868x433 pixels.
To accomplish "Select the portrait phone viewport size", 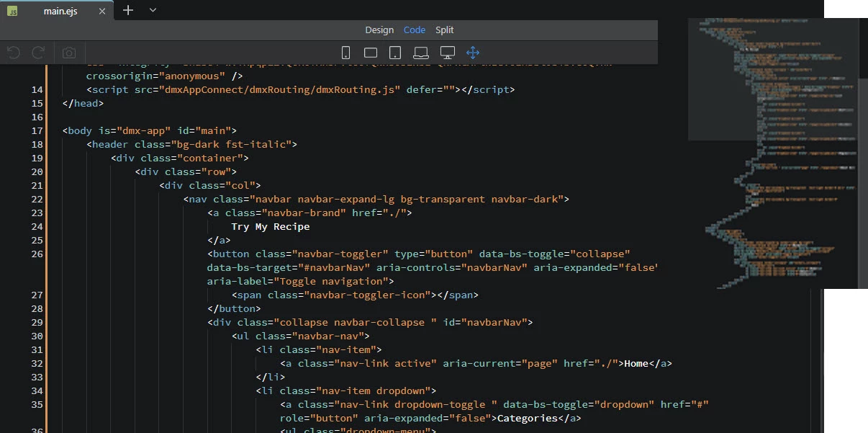I will tap(345, 53).
